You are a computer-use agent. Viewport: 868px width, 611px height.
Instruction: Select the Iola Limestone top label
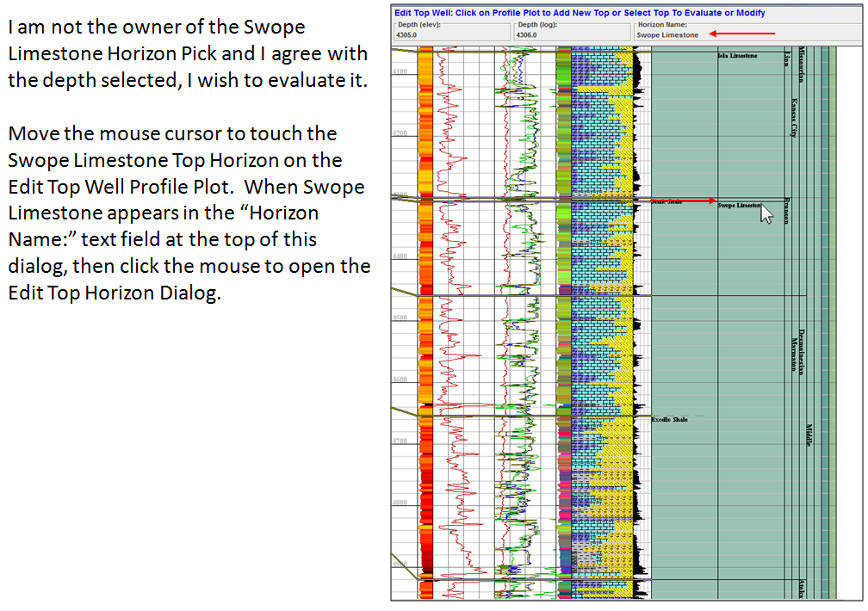click(x=737, y=56)
